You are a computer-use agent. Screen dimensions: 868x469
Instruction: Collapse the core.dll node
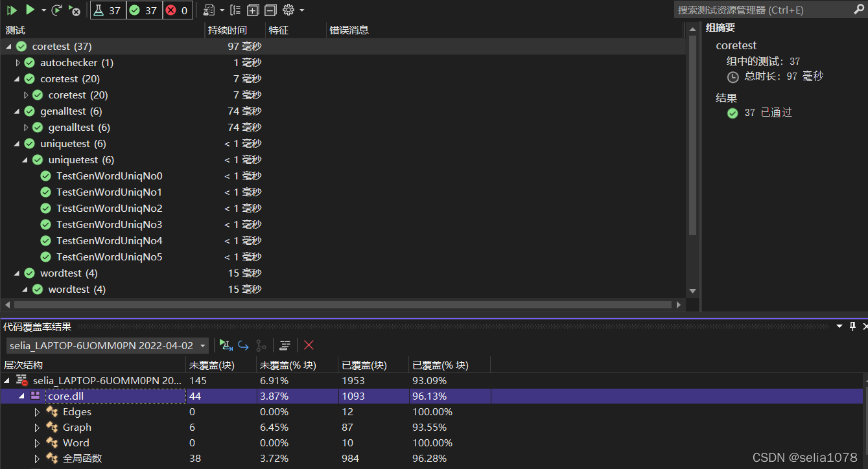click(x=21, y=396)
